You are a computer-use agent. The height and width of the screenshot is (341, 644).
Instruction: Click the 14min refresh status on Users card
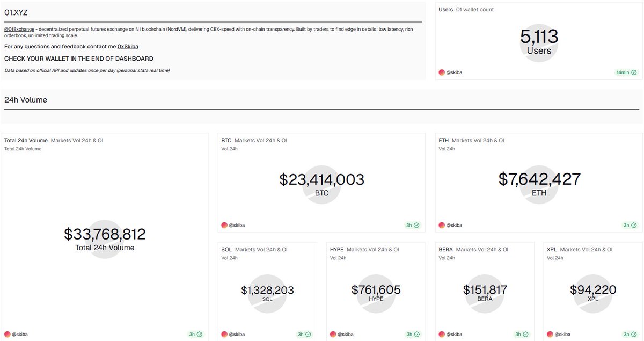tap(626, 72)
